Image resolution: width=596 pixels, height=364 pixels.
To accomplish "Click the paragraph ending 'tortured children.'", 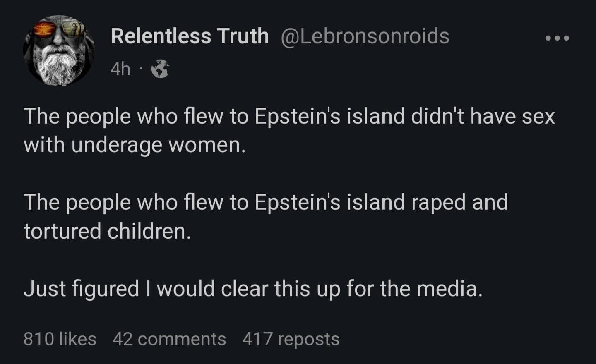I will [265, 216].
